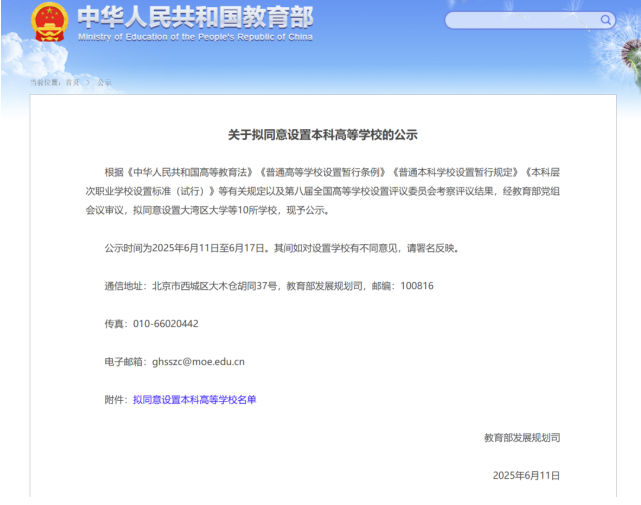Click the magnifier search icon

click(x=606, y=20)
